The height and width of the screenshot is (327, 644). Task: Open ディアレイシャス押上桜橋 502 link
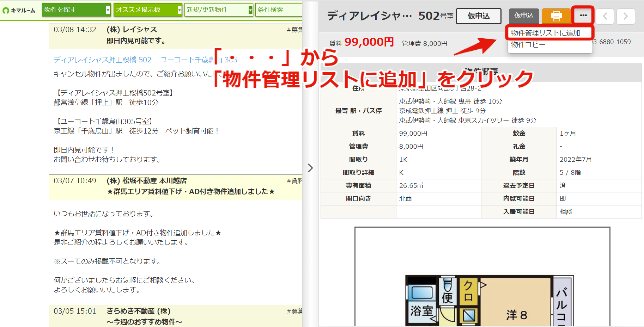pyautogui.click(x=102, y=60)
